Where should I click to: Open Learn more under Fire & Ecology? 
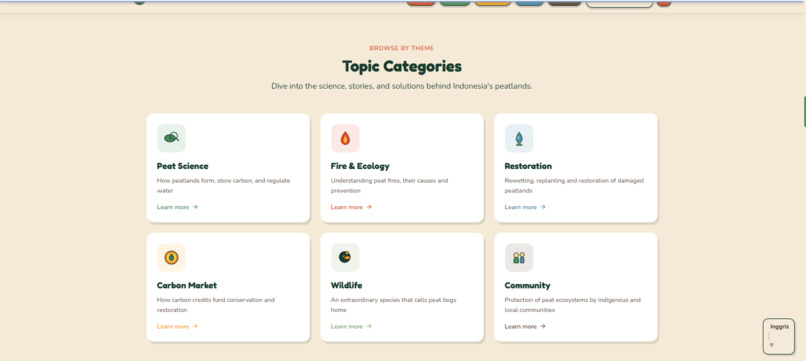point(351,207)
